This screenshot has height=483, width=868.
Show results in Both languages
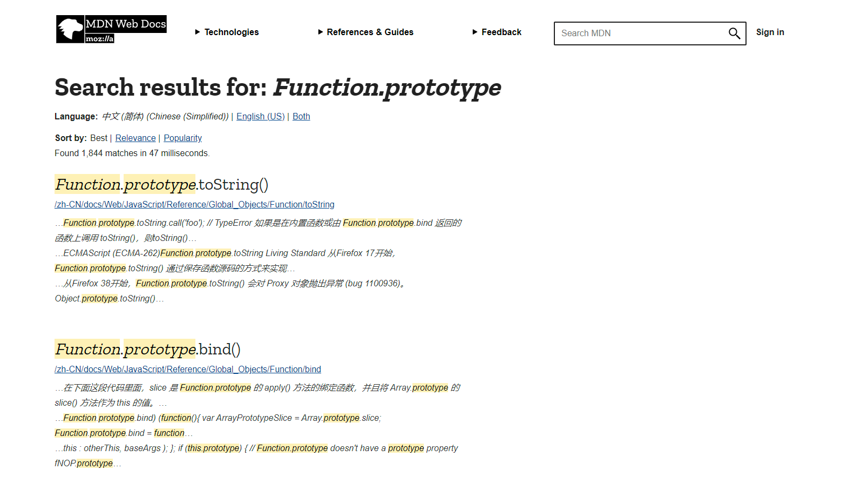tap(301, 117)
